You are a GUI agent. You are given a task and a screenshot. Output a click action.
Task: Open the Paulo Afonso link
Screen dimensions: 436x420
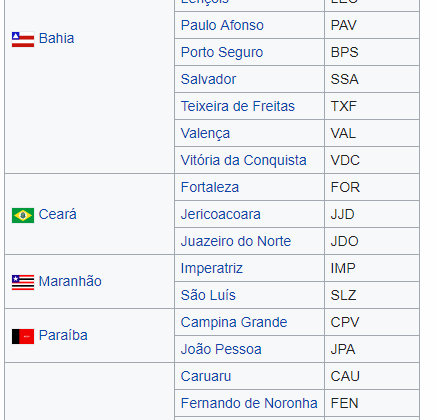pyautogui.click(x=222, y=25)
